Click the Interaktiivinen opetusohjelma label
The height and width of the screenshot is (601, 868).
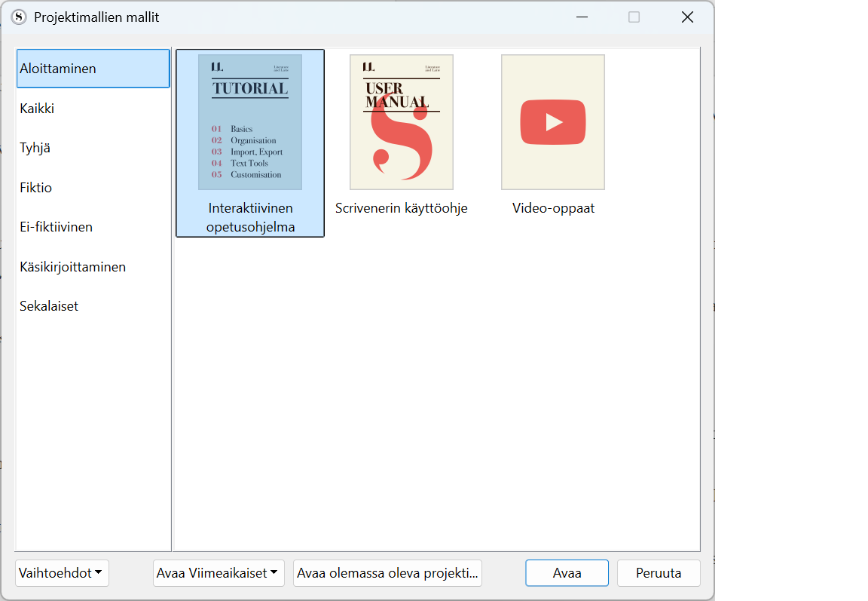tap(250, 218)
